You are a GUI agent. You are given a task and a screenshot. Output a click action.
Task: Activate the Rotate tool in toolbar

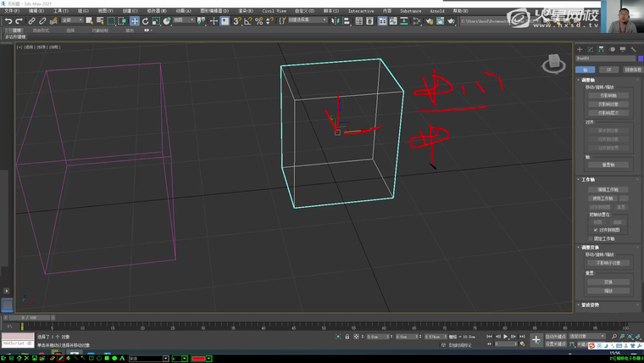146,20
